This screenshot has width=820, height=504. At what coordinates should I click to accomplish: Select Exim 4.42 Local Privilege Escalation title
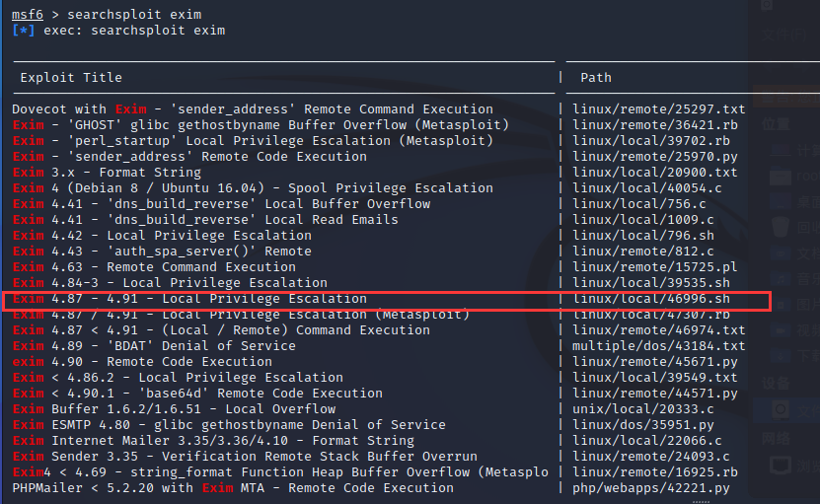point(162,236)
